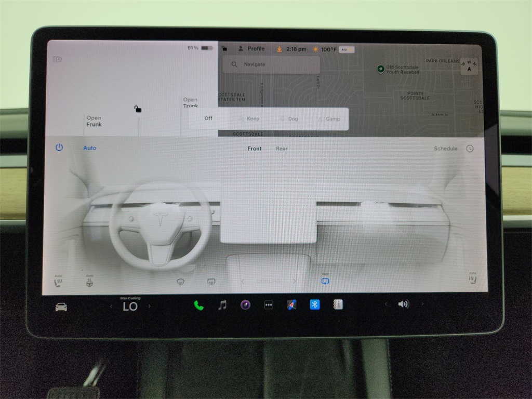Tap the AQI air quality badge
The width and height of the screenshot is (532, 399).
click(347, 49)
